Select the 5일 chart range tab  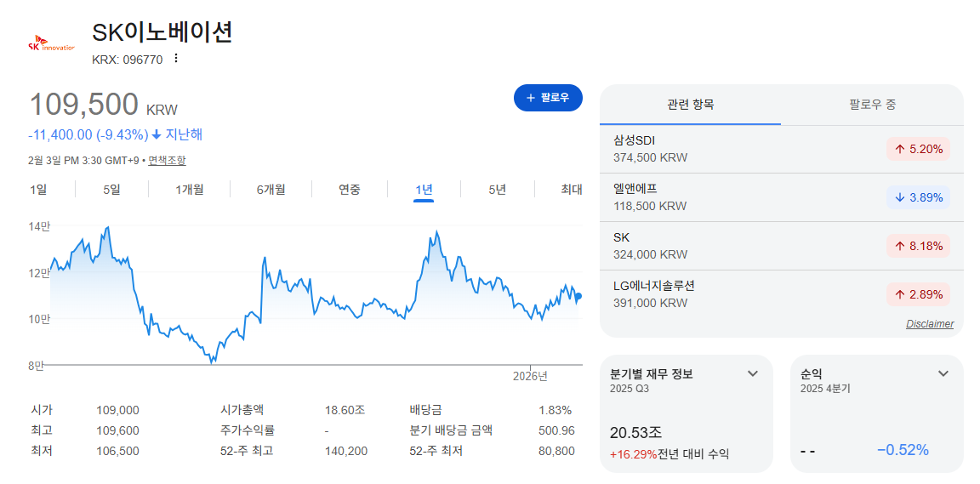111,189
